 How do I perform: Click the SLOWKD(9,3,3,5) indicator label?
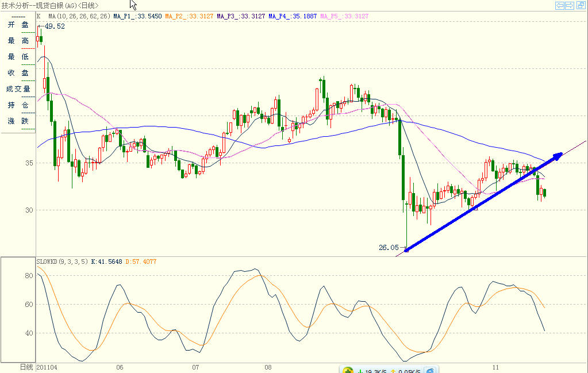62,262
